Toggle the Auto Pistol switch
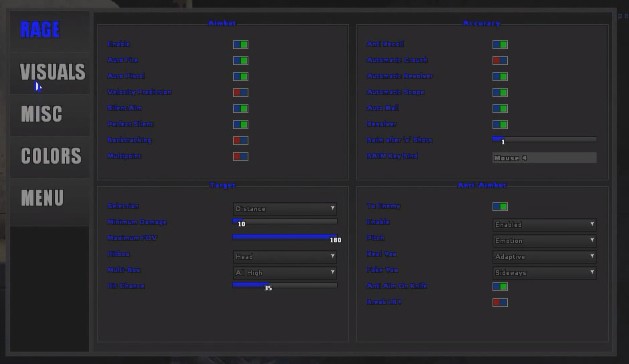Image resolution: width=629 pixels, height=364 pixels. point(241,77)
